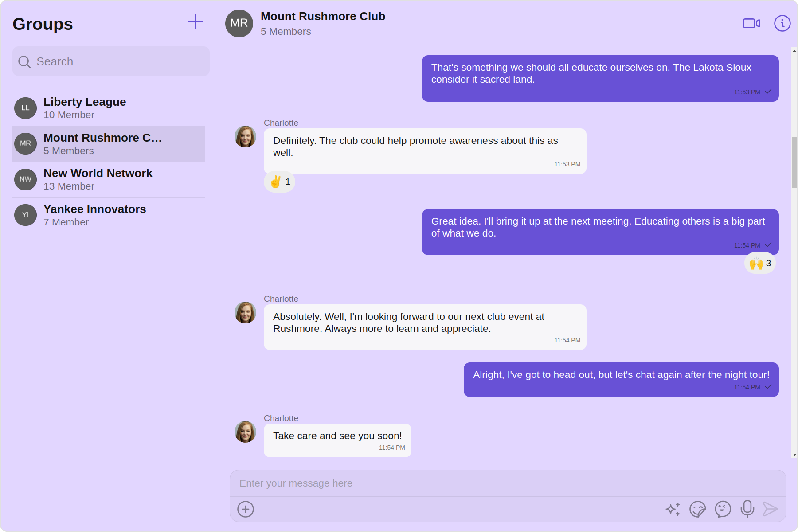
Task: Click the Search groups field
Action: (115, 61)
